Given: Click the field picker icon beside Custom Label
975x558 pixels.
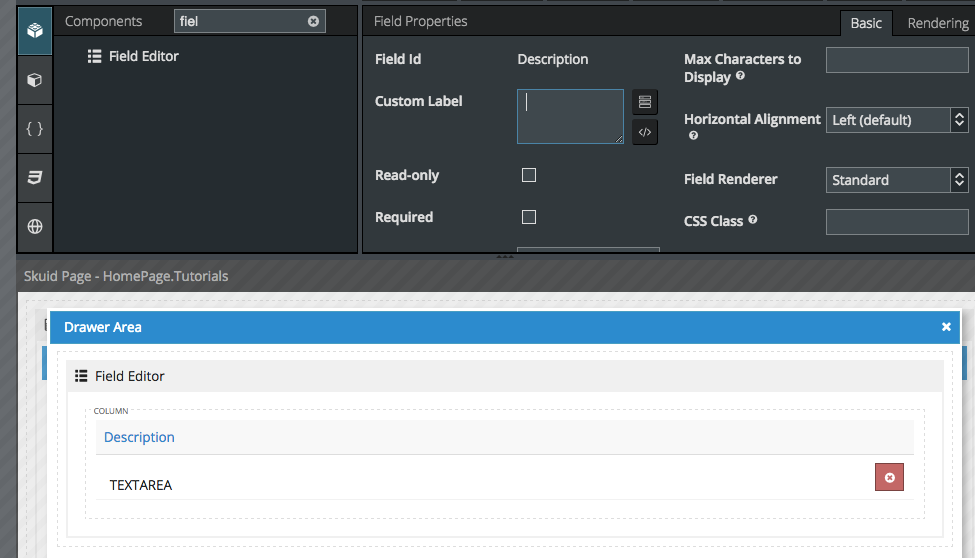Looking at the screenshot, I should (x=645, y=102).
